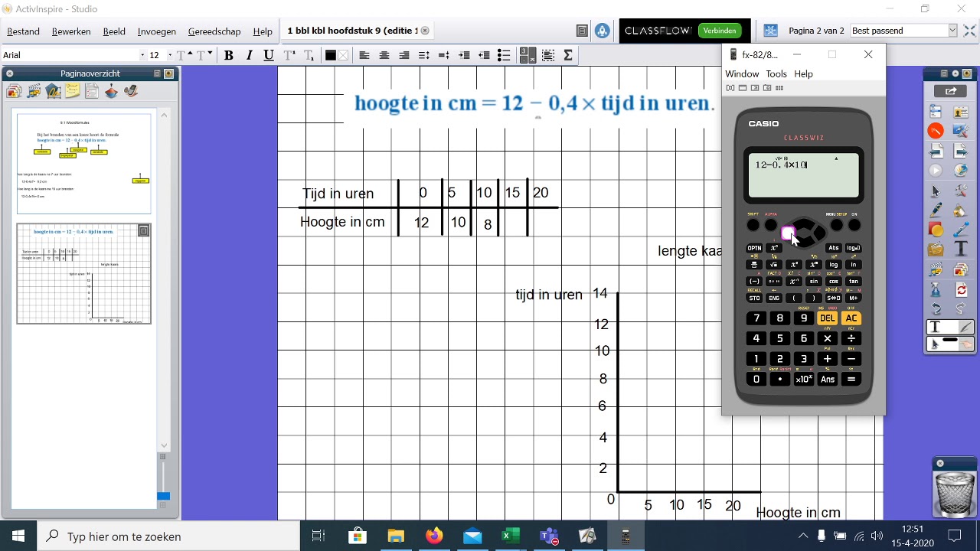Open the Notes browser in the side panel
Image resolution: width=980 pixels, height=551 pixels.
coord(72,92)
